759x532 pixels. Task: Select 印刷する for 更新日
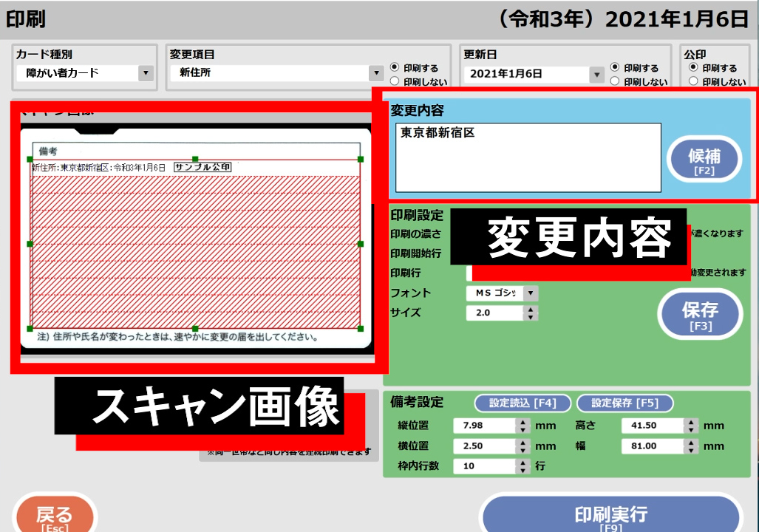click(x=615, y=67)
